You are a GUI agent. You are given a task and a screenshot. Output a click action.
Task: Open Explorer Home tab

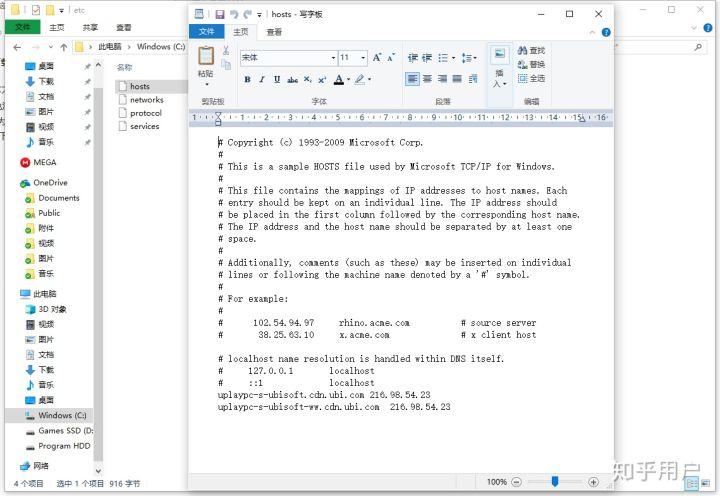57,28
